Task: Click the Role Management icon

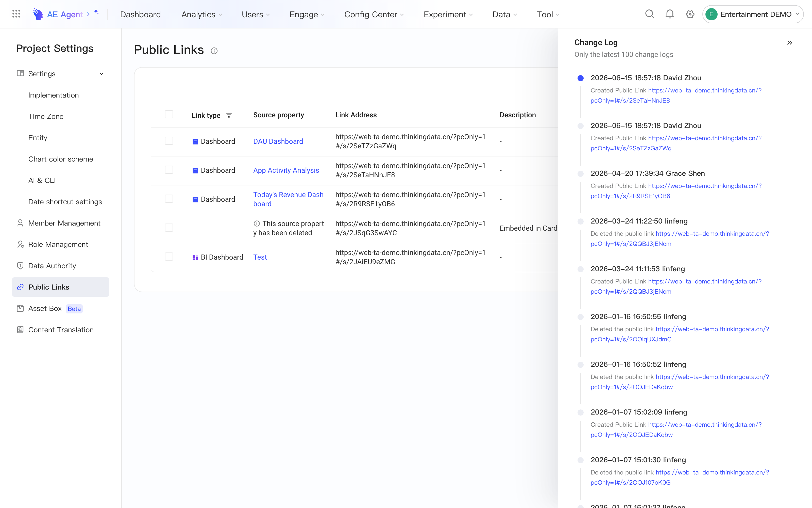Action: [20, 244]
